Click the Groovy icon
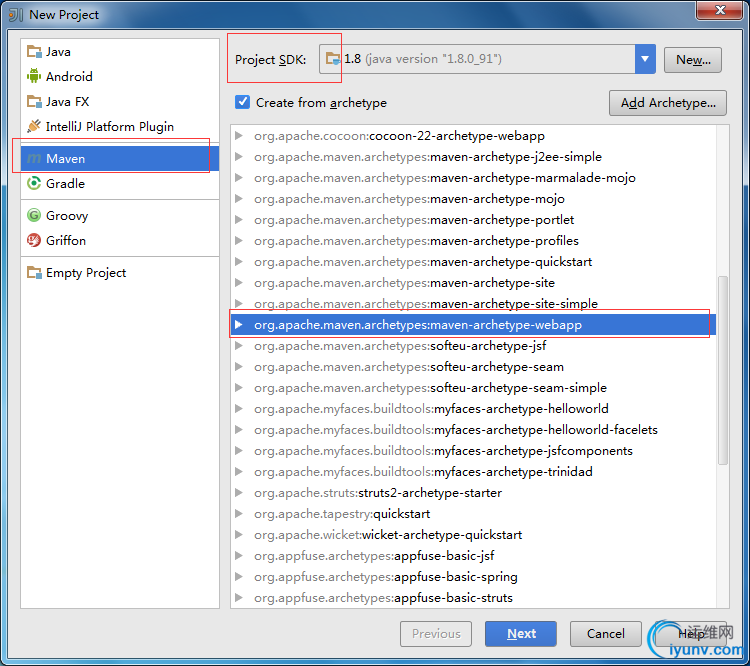Image resolution: width=750 pixels, height=666 pixels. [34, 215]
